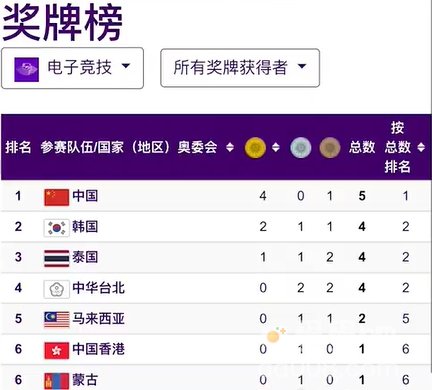Click the South Korea flag icon
Image resolution: width=432 pixels, height=390 pixels.
[x=57, y=228]
